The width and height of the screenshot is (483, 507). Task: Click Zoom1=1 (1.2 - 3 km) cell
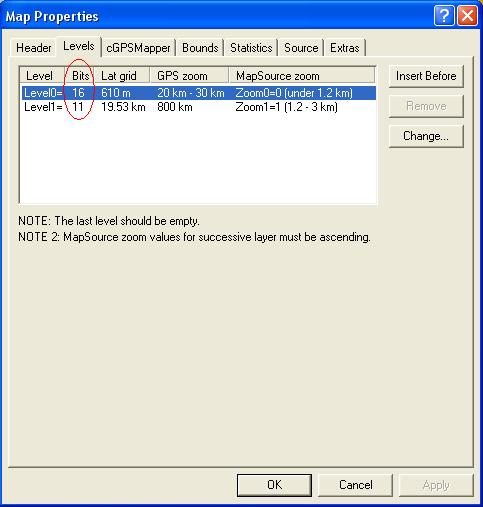(287, 107)
